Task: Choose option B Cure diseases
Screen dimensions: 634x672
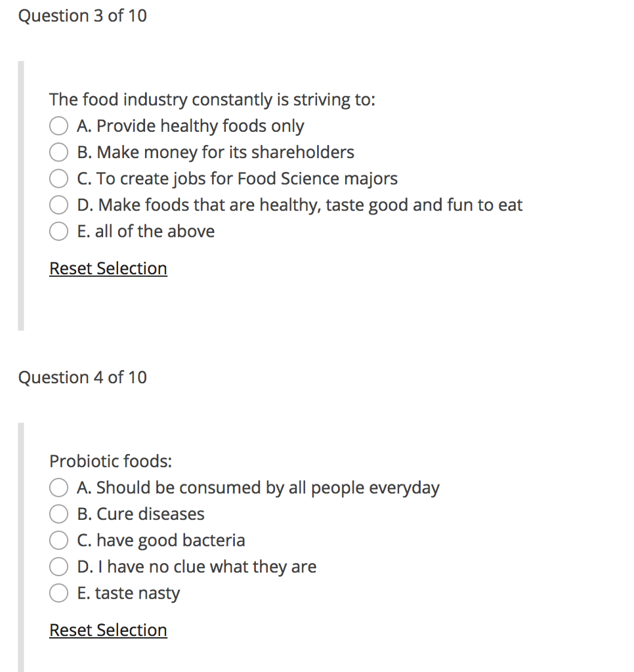Action: coord(58,514)
